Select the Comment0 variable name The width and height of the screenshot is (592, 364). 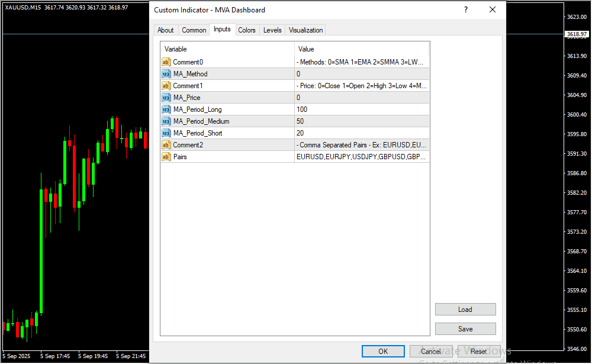click(188, 62)
